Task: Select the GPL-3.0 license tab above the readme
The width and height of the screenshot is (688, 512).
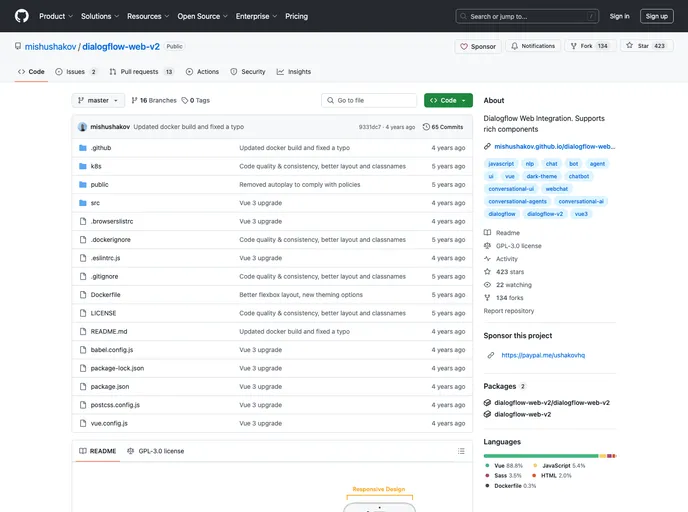Action: [156, 451]
